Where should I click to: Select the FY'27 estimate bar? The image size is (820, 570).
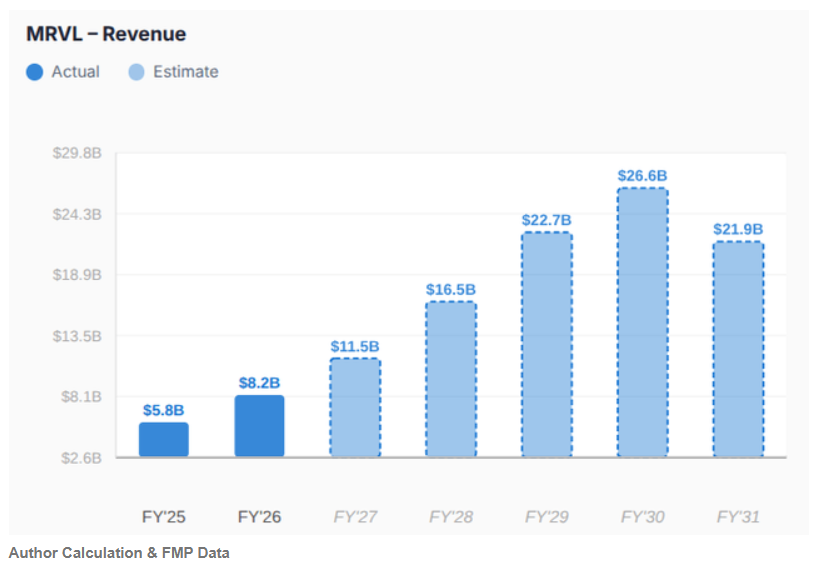tap(355, 408)
